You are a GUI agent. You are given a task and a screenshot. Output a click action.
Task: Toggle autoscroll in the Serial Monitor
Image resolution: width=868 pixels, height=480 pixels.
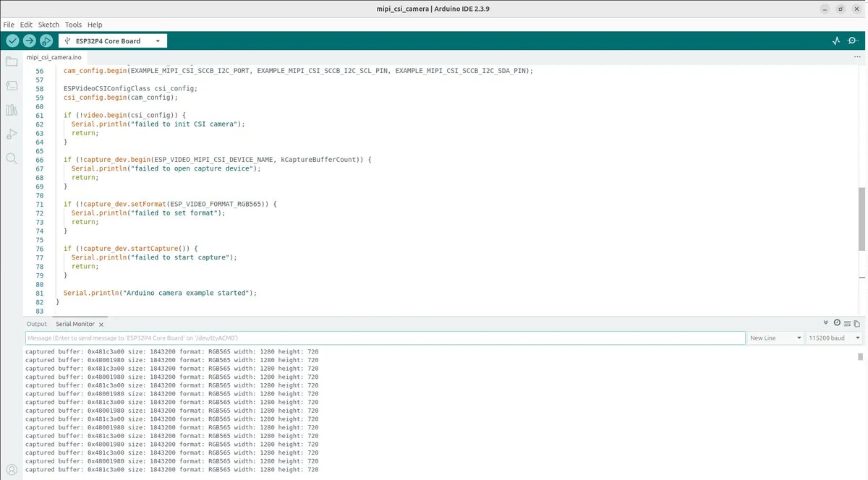coord(826,323)
